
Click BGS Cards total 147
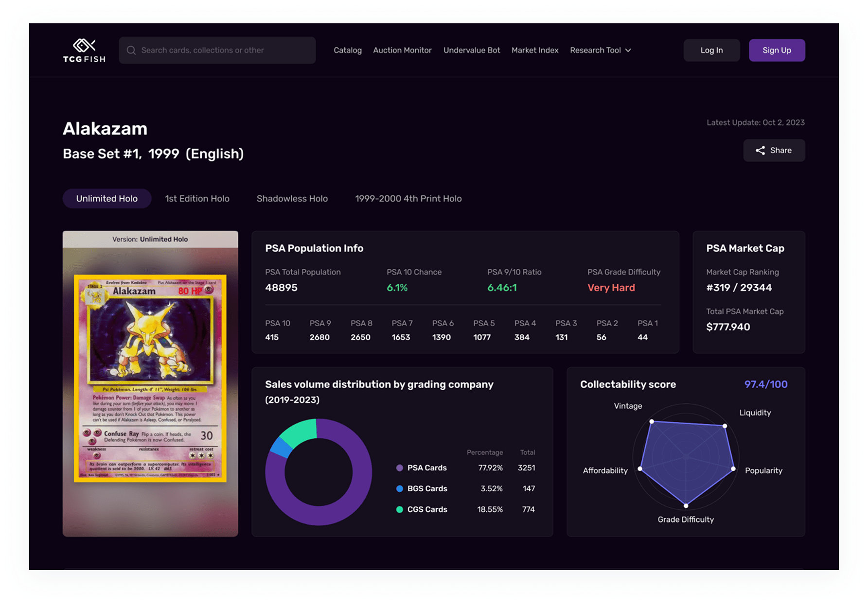[x=529, y=489]
